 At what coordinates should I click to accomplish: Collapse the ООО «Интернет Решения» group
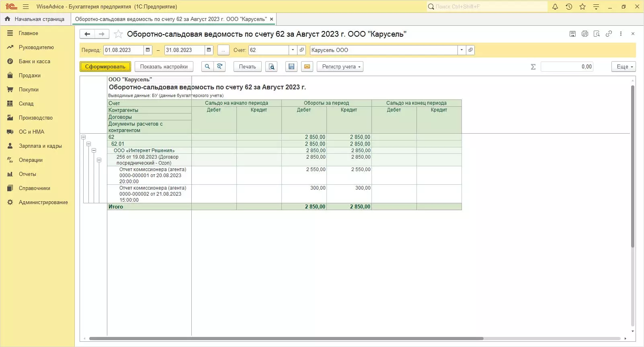(x=94, y=151)
